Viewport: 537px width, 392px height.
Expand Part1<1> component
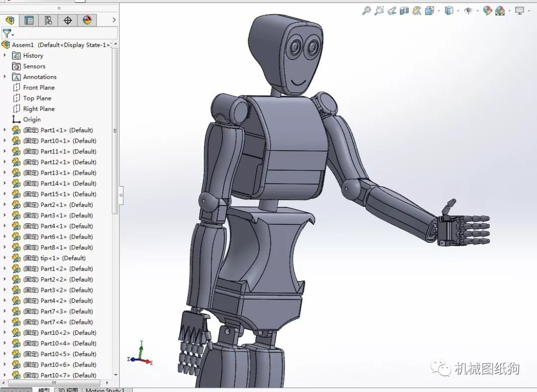coord(5,130)
